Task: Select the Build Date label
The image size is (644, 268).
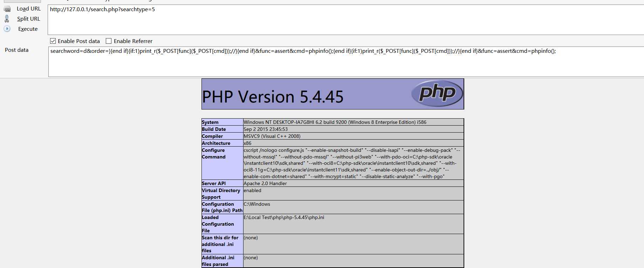Action: pyautogui.click(x=214, y=129)
